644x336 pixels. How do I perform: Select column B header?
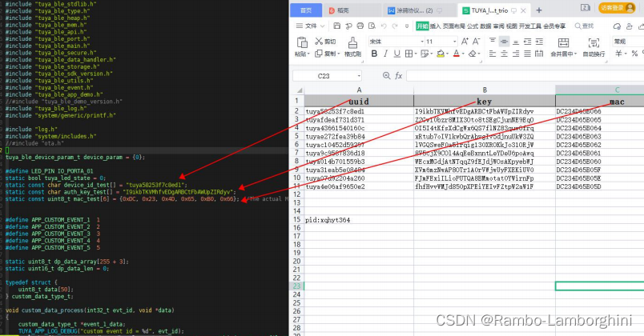point(485,90)
